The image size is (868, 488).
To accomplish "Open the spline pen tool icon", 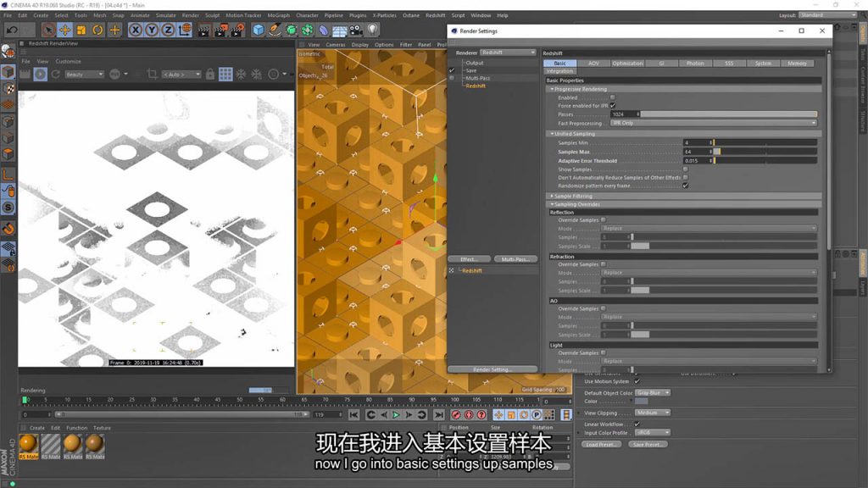I will 275,30.
